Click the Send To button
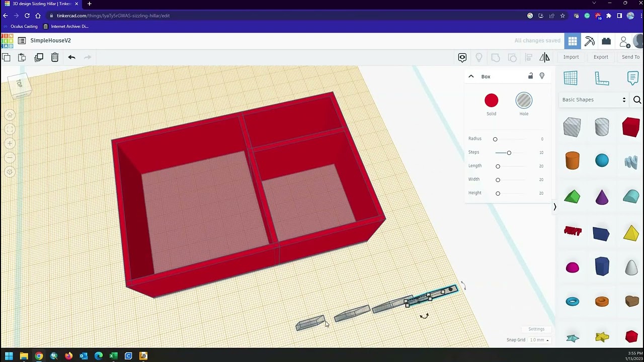Viewport: 644px width, 362px height. 630,57
